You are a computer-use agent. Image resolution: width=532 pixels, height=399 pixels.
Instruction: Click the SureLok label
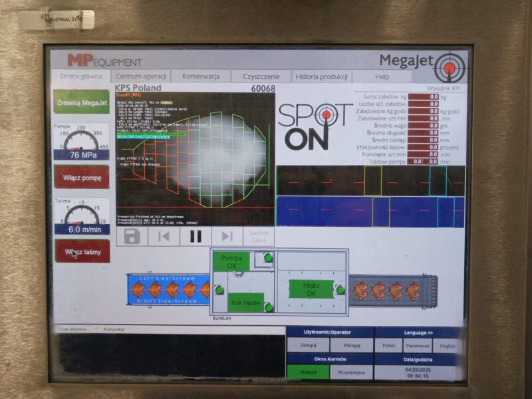(x=222, y=319)
